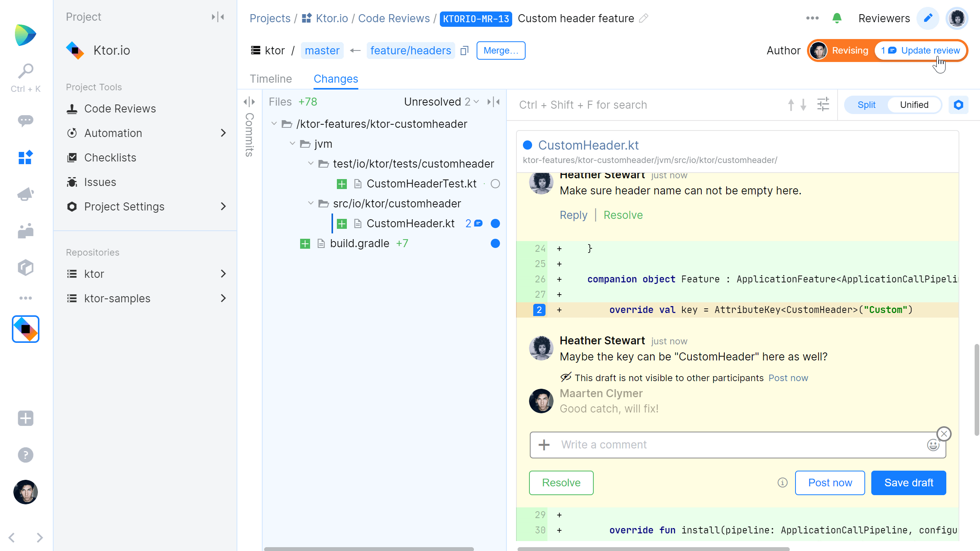Viewport: 980px width, 551px height.
Task: Click Update review button
Action: [920, 51]
